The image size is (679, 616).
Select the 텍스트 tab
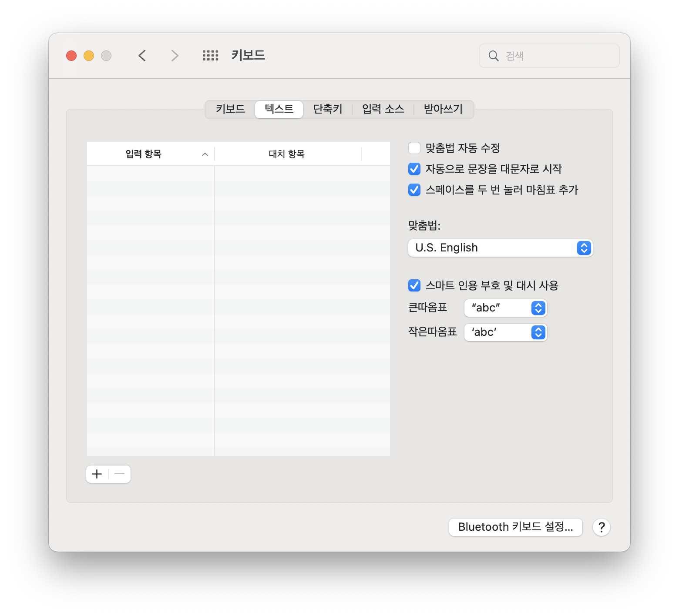pyautogui.click(x=279, y=109)
